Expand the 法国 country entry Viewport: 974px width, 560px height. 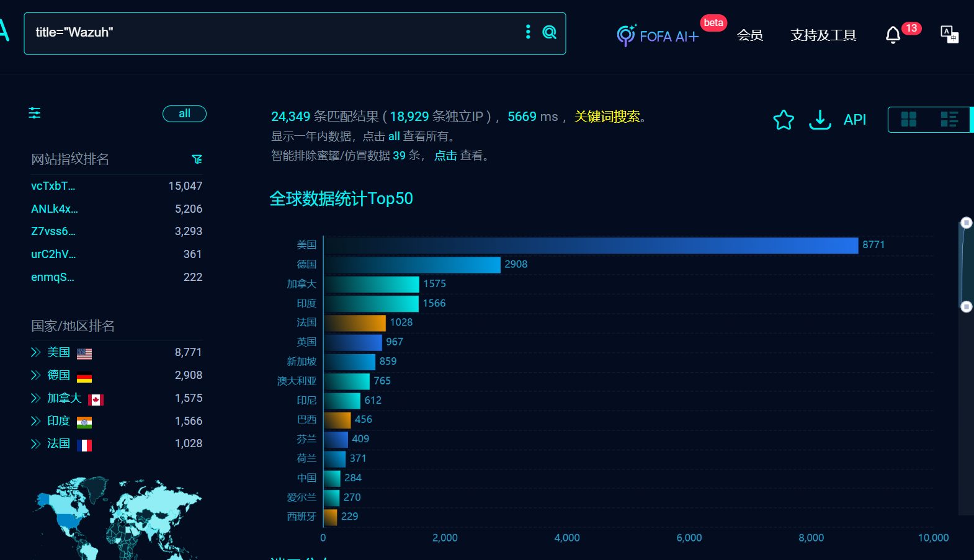tap(36, 443)
